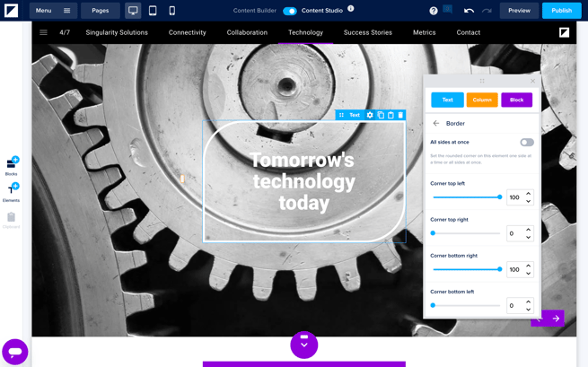Open the Menu dropdown in top bar
Screen dimensions: 588x367
54,11
